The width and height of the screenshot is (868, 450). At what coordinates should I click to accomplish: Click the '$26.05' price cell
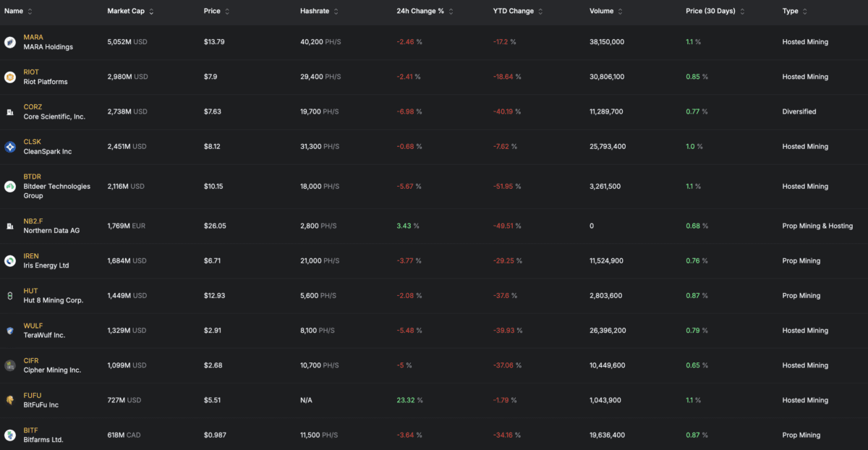click(x=215, y=226)
